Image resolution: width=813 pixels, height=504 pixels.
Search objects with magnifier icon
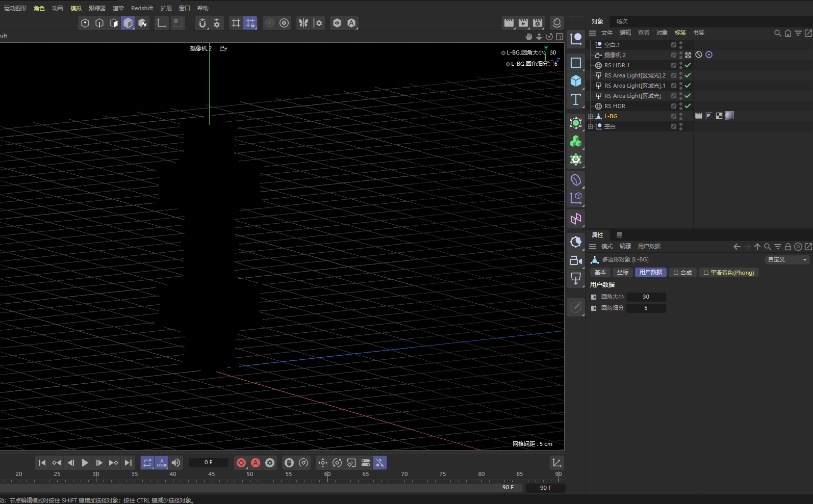pyautogui.click(x=778, y=33)
